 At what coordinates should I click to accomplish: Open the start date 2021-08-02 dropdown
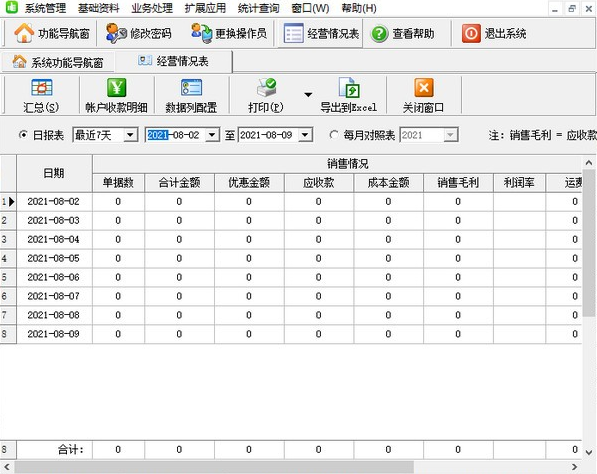[x=212, y=135]
